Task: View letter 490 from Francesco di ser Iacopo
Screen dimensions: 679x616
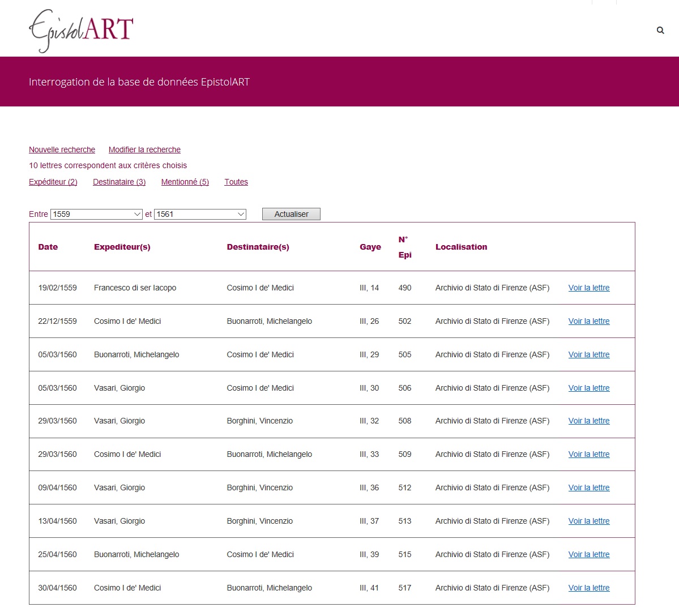Action: pyautogui.click(x=589, y=288)
